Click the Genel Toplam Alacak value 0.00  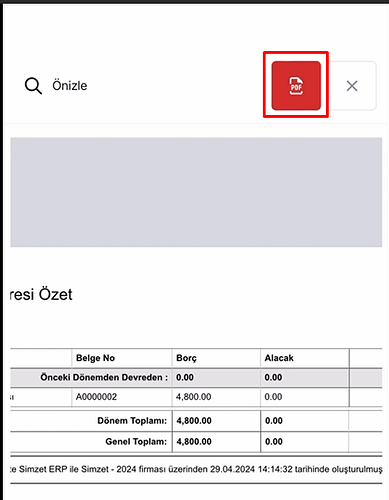point(274,442)
